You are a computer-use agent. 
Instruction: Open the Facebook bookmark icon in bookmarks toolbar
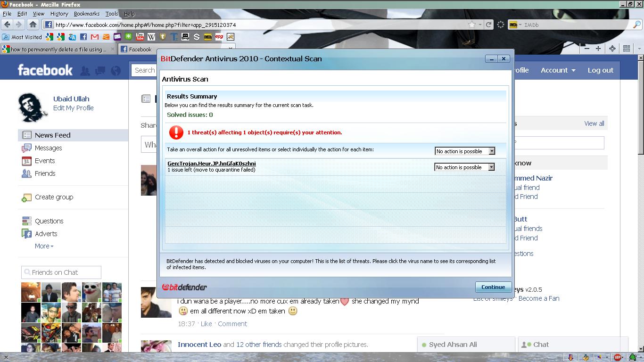(x=83, y=37)
